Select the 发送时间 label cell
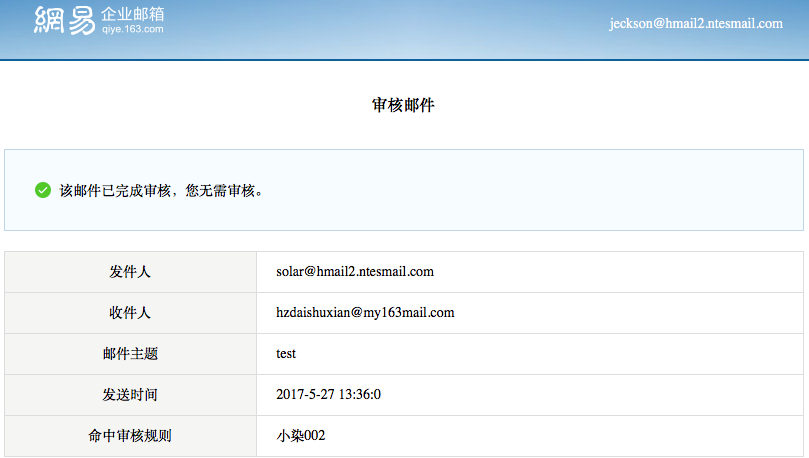 click(130, 395)
